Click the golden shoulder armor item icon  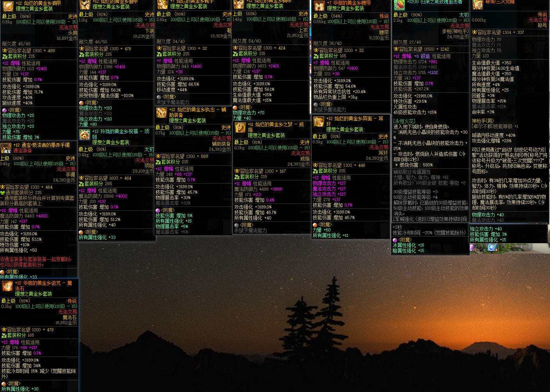click(7, 5)
